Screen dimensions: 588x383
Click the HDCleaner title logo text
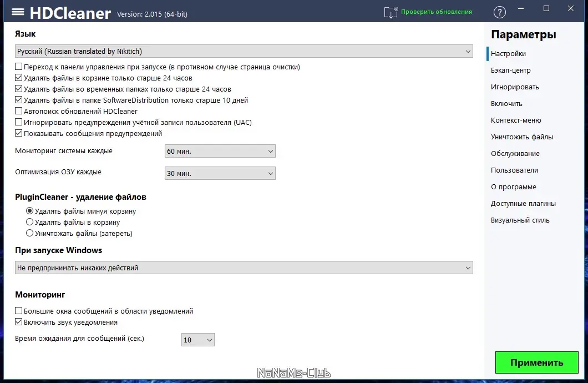point(70,13)
